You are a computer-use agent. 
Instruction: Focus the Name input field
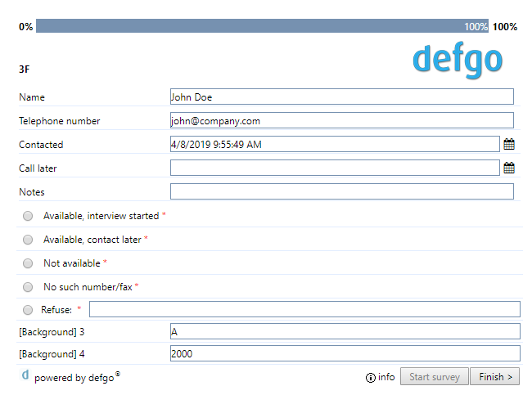(x=342, y=97)
